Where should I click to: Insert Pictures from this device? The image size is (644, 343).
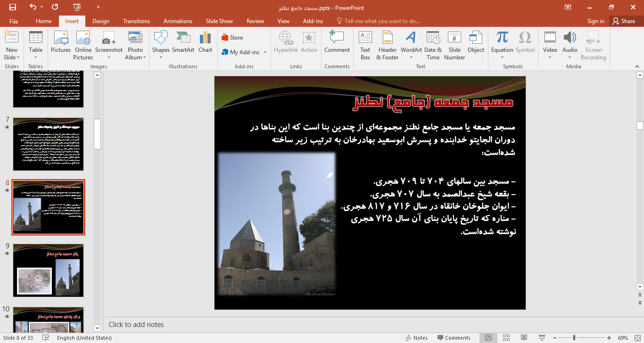click(x=61, y=42)
